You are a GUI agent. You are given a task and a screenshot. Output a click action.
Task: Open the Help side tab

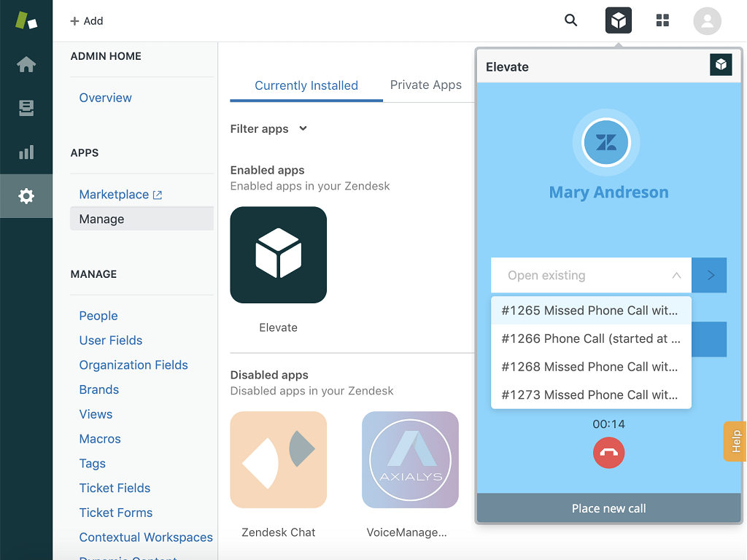click(x=735, y=441)
